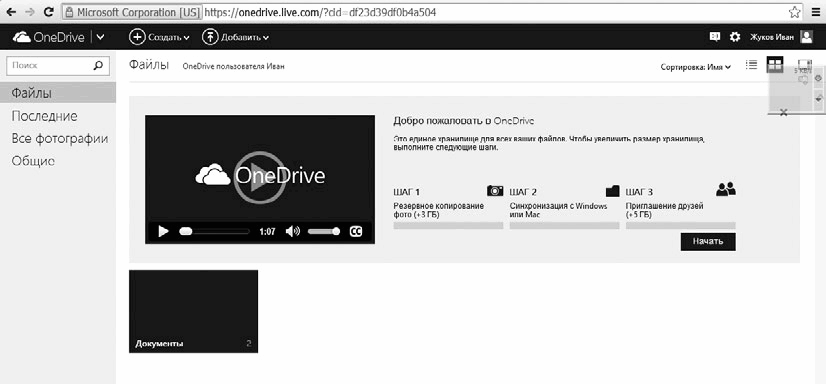This screenshot has height=384, width=826.
Task: Click the Microsoft Corporation [US] security badge
Action: point(132,12)
